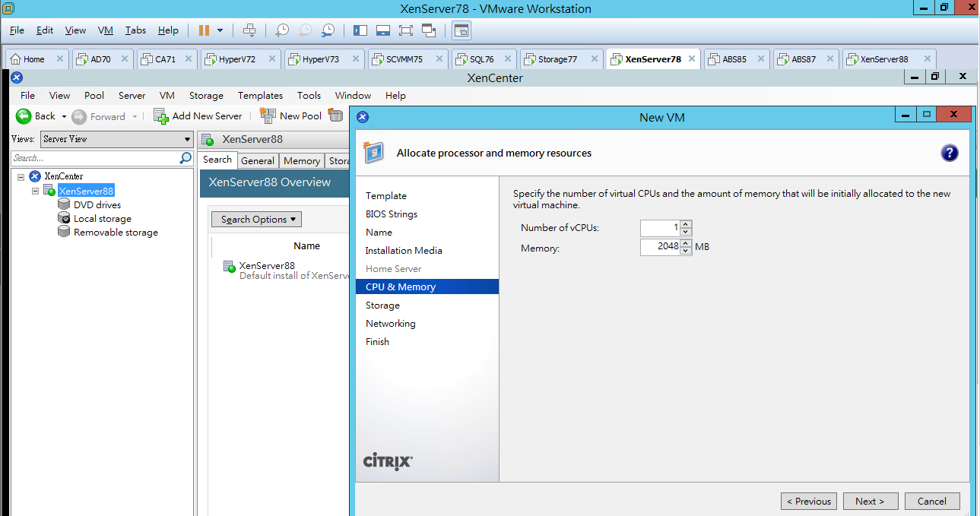980x516 pixels.
Task: Click the Local storage disk icon in the tree
Action: coord(65,218)
